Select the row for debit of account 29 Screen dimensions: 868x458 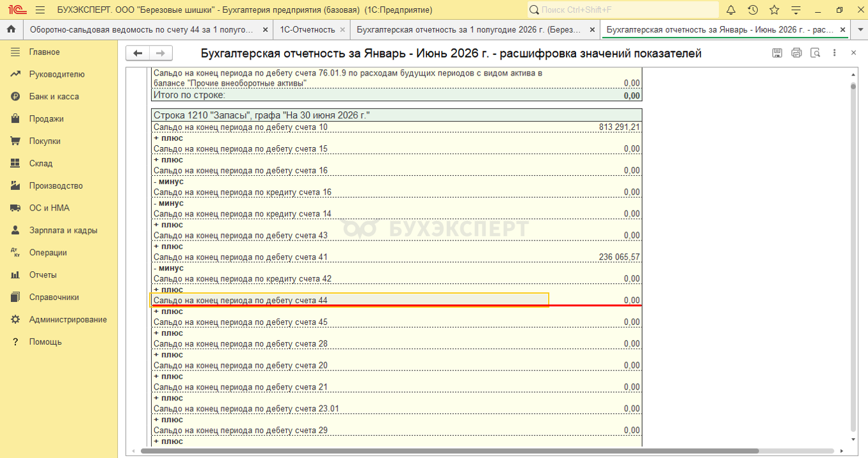[397, 430]
